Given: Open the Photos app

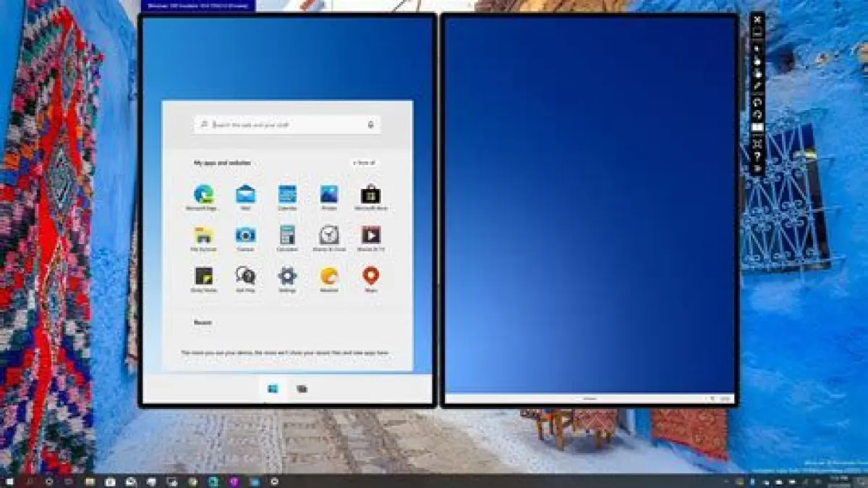Looking at the screenshot, I should pyautogui.click(x=329, y=194).
